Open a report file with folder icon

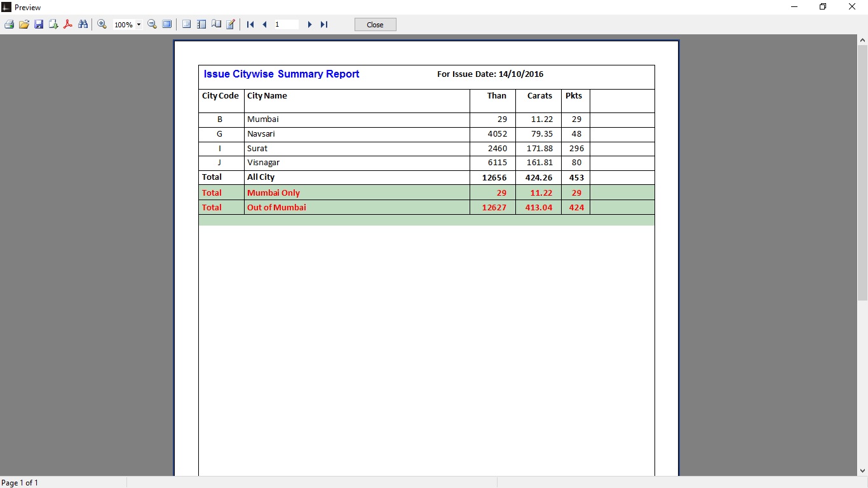(24, 24)
